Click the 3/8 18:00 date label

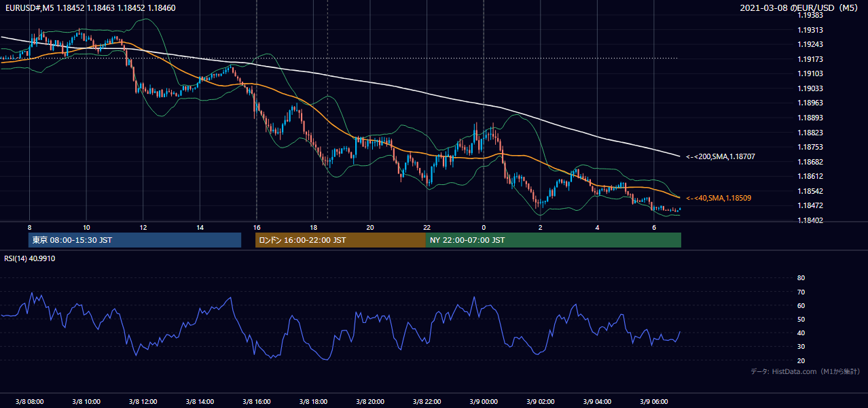313,401
